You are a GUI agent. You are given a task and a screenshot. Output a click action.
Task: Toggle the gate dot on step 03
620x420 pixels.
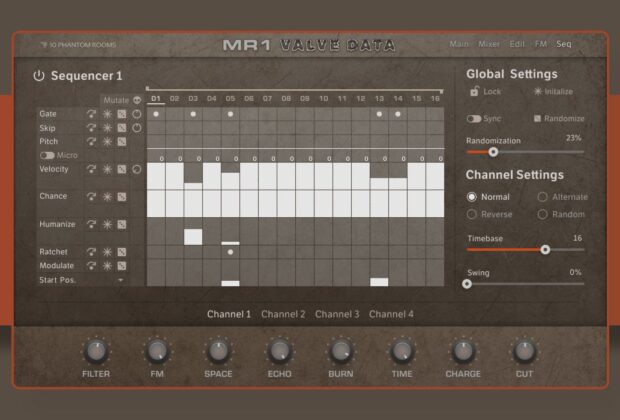(193, 114)
